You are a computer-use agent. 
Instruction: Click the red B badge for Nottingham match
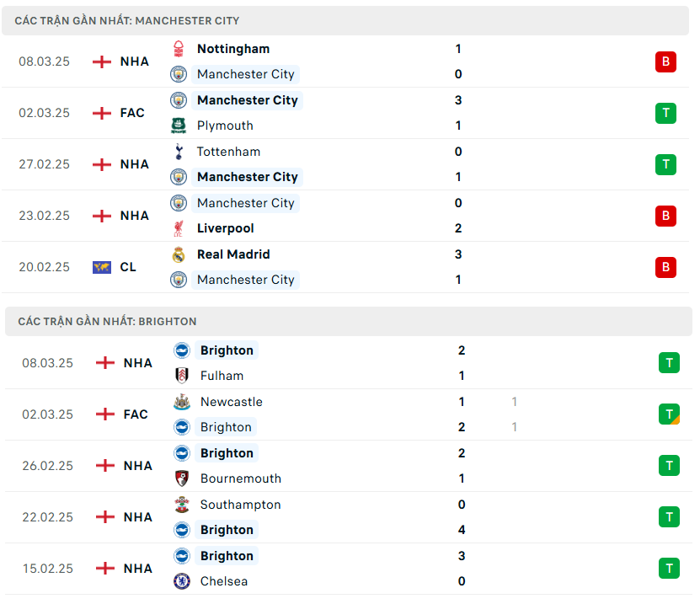click(x=665, y=61)
